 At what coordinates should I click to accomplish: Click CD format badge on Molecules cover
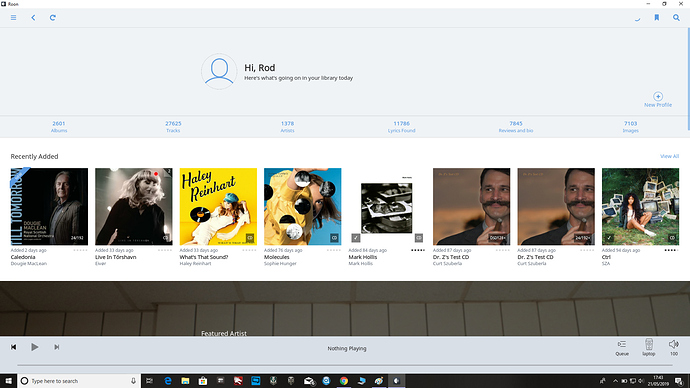tap(334, 238)
